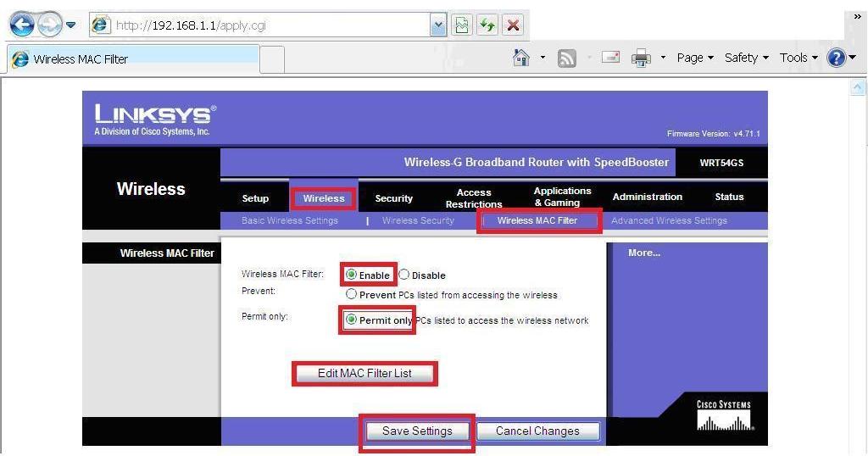Open the Status tab
The height and width of the screenshot is (456, 868).
(x=729, y=197)
